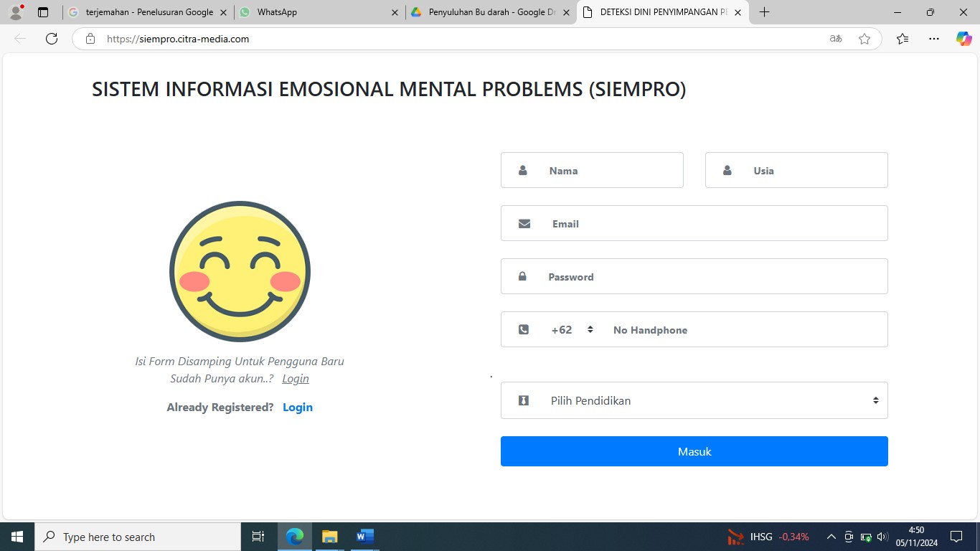Open the +62 country code dropdown

[572, 329]
